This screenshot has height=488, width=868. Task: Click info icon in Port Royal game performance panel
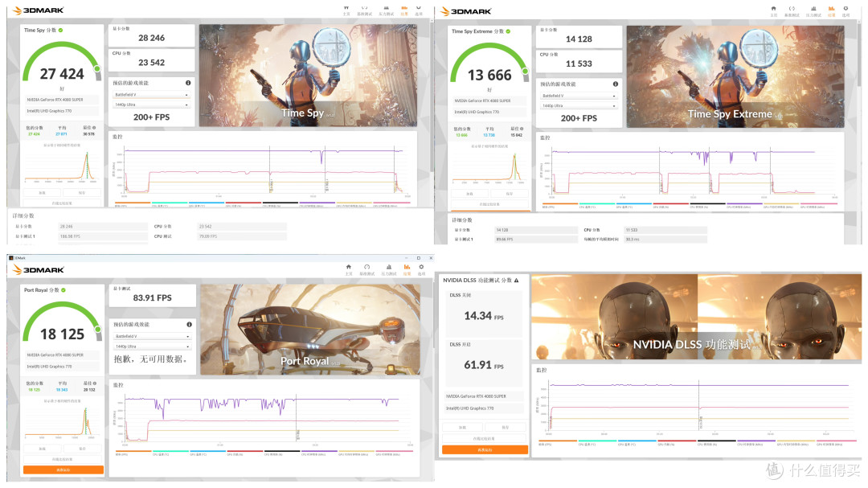pyautogui.click(x=189, y=324)
